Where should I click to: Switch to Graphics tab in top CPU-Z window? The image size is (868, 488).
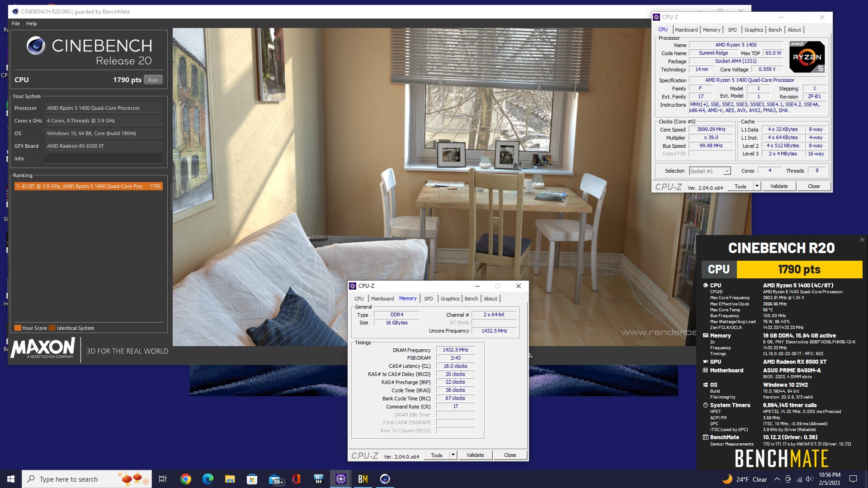click(754, 30)
